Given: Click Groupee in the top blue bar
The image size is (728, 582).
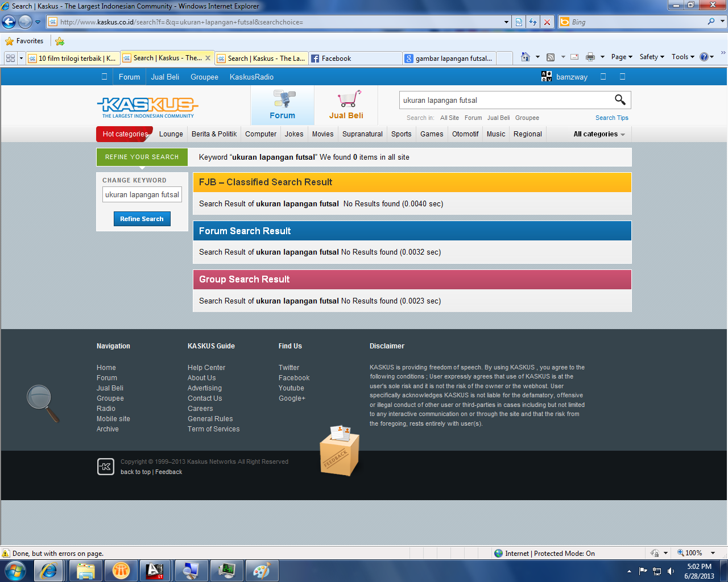Looking at the screenshot, I should click(x=204, y=77).
